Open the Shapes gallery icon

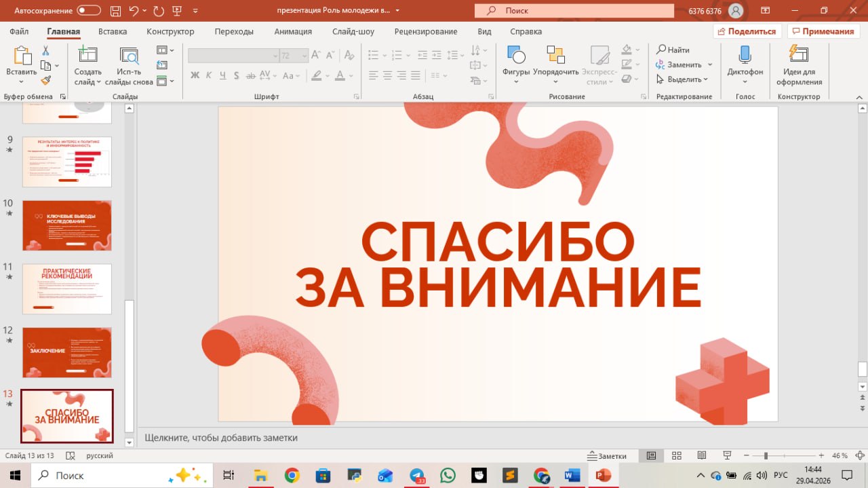516,55
